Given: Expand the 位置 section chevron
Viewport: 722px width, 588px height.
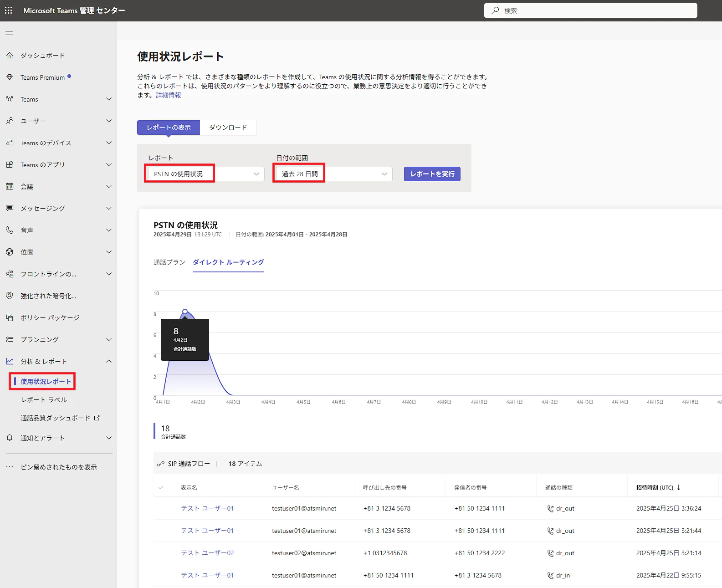Looking at the screenshot, I should point(109,252).
